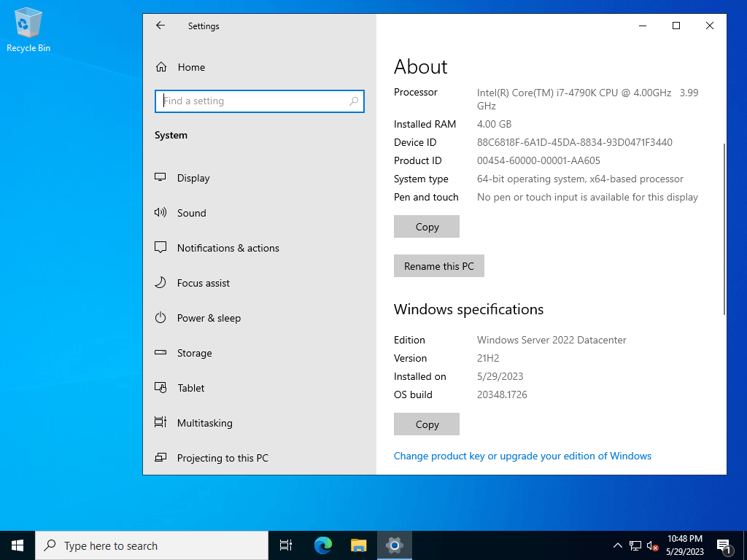Click the Version value 21H2
The height and width of the screenshot is (560, 747).
coord(488,358)
